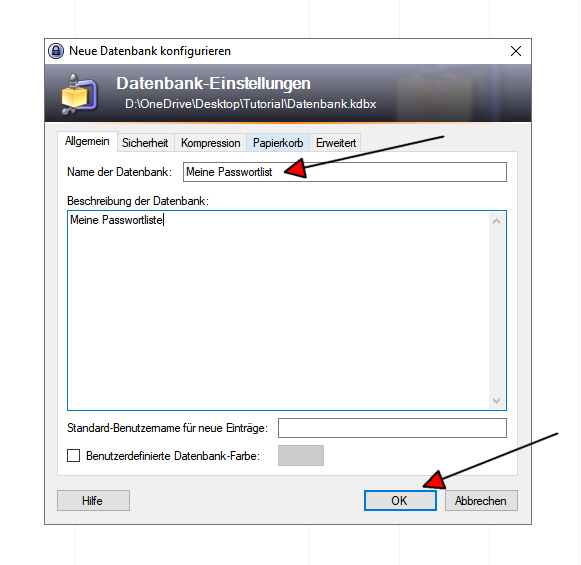This screenshot has width=581, height=565.
Task: Close the Neue Datenbank konfigurieren dialog
Action: 516,51
